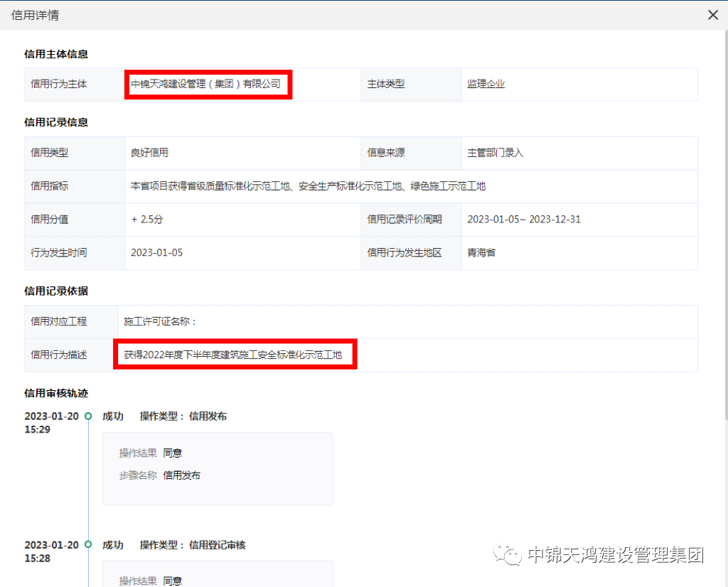Click the green timeline marker at 15:29
Screen dimensions: 728x587
pyautogui.click(x=87, y=416)
